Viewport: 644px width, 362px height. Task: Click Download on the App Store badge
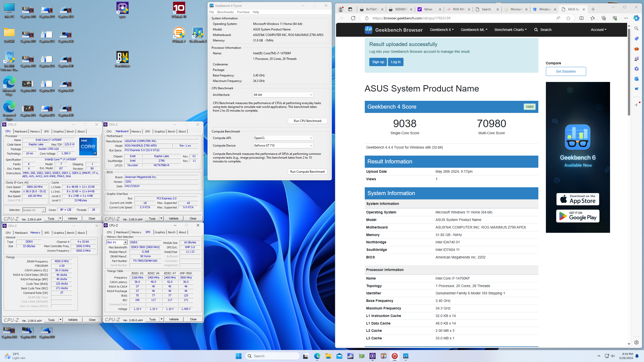(x=578, y=199)
